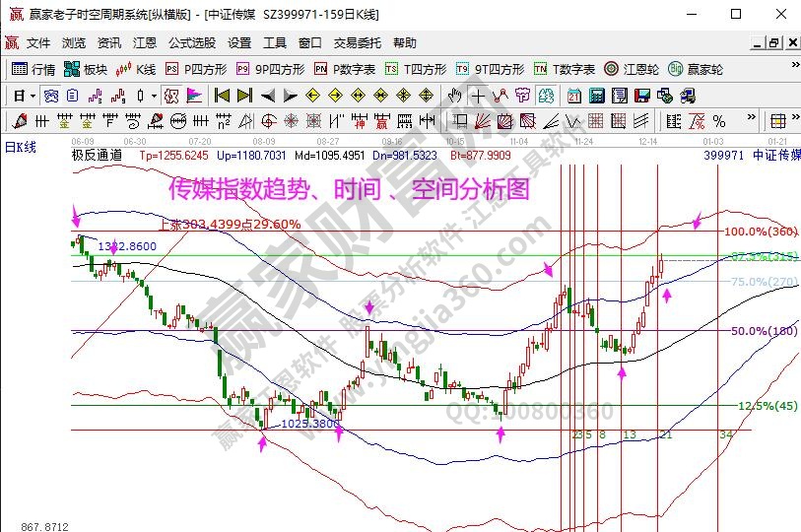The image size is (801, 532).
Task: Toggle the teal 图 chart button
Action: 546,96
